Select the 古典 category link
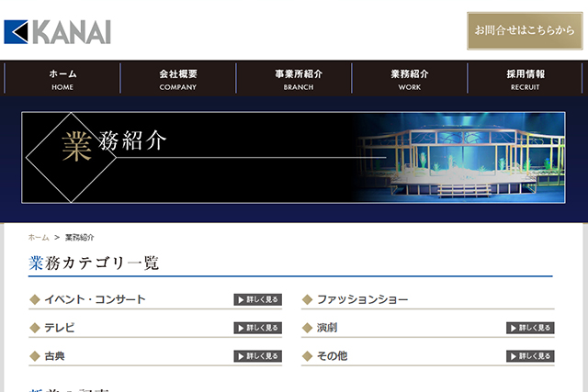 55,356
